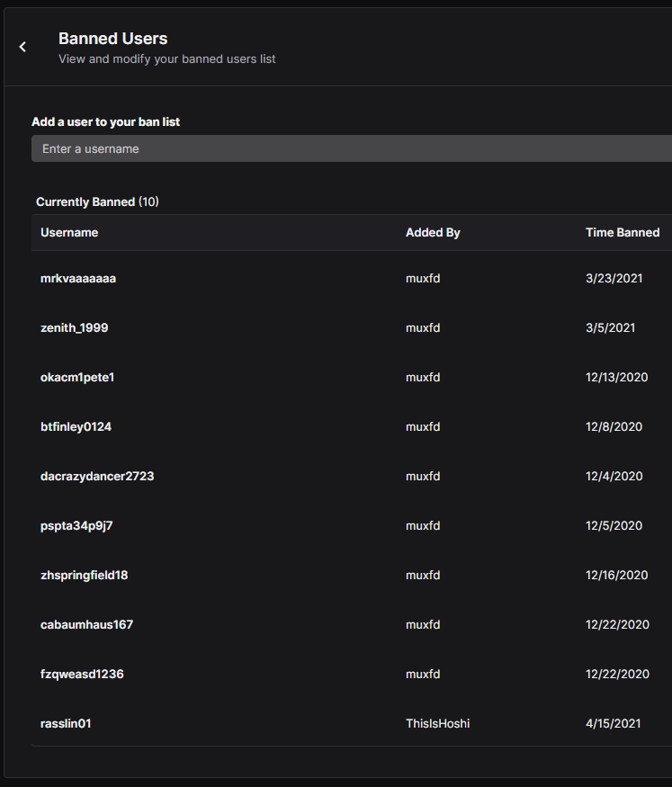Select banned user mrkvaaaaaaa
The image size is (672, 787).
77,279
